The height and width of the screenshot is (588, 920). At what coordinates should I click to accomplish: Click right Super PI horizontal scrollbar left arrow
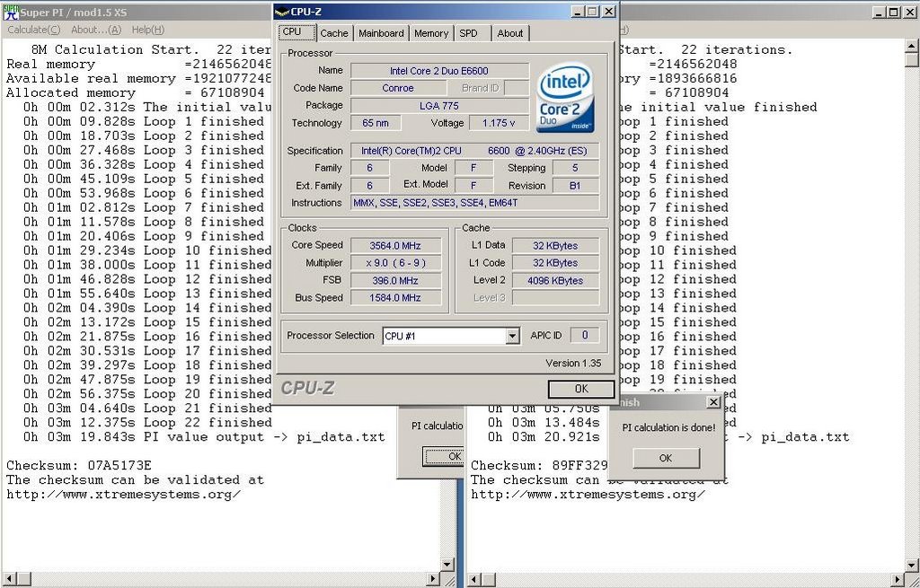pos(473,579)
